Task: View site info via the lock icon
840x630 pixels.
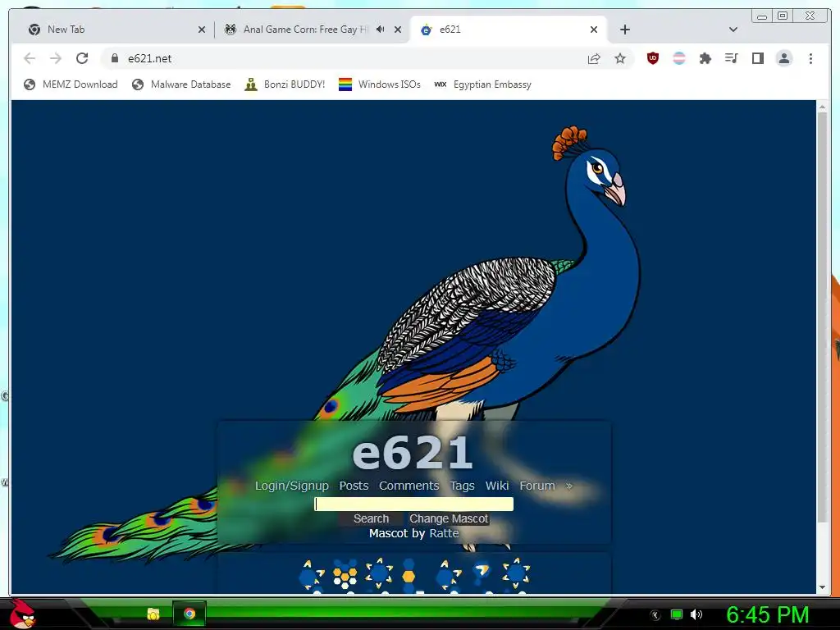Action: pyautogui.click(x=114, y=58)
